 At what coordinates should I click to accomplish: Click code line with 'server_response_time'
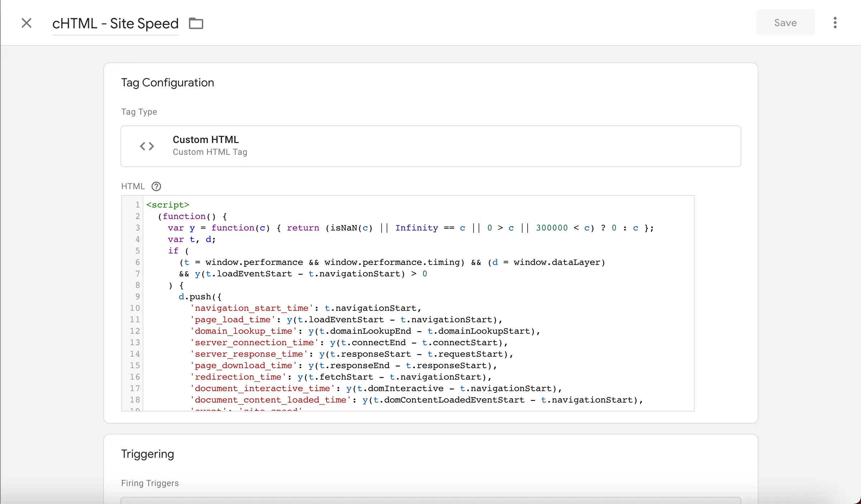tap(352, 354)
